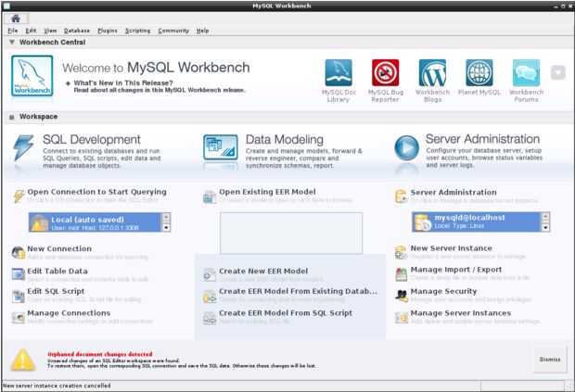The height and width of the screenshot is (392, 575).
Task: Click the Data Modeling diagram icon
Action: tap(221, 147)
